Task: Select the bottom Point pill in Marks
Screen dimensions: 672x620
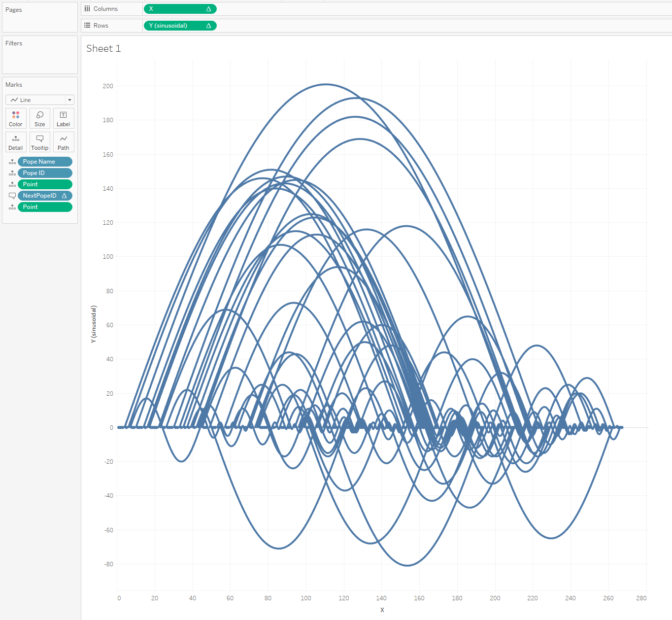Action: coord(44,207)
